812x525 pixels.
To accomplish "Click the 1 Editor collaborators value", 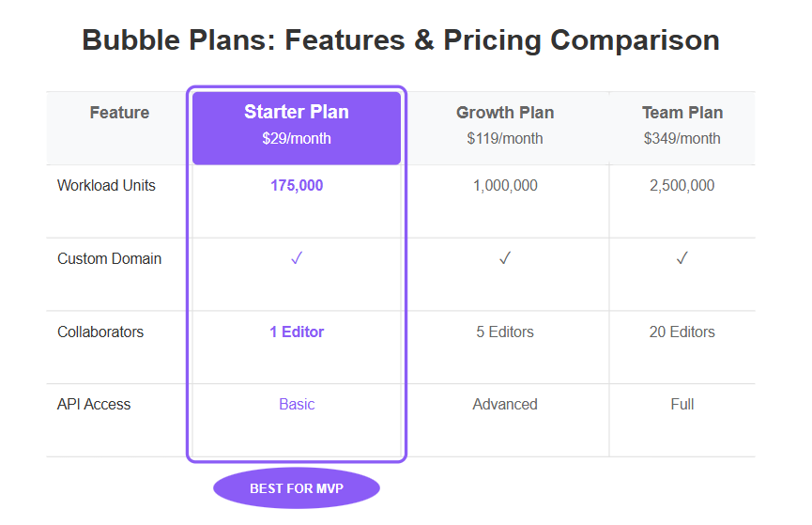I will pyautogui.click(x=297, y=332).
